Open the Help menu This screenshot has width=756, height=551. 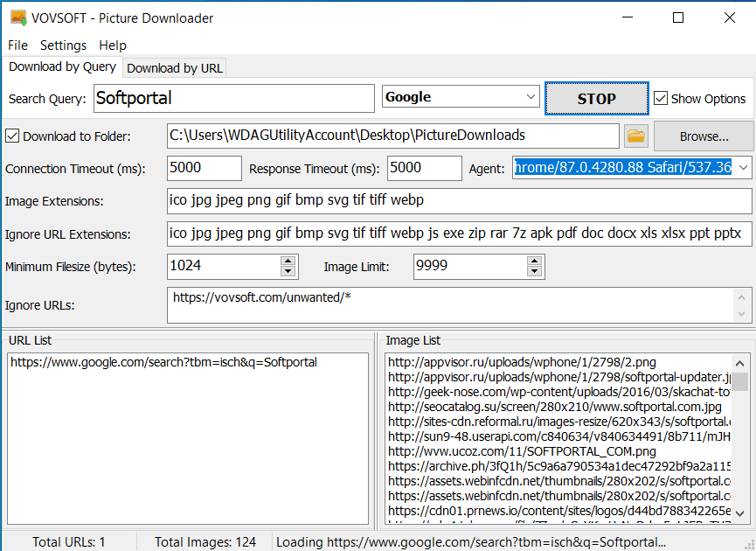113,45
